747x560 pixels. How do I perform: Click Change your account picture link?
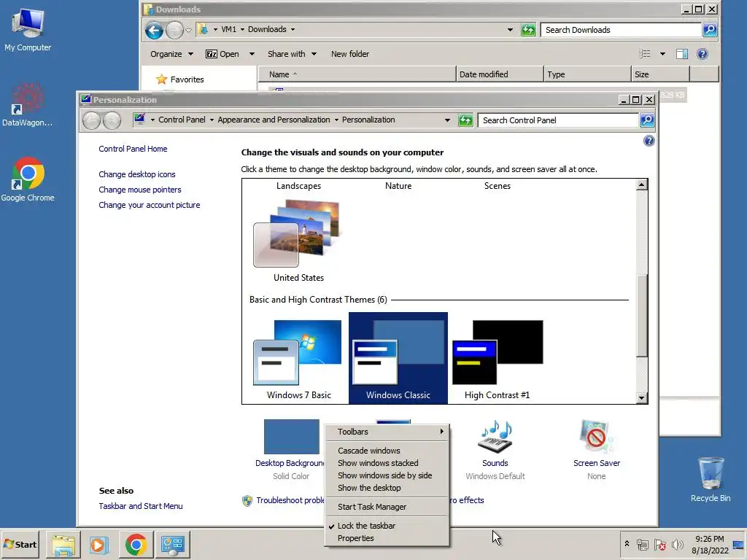pyautogui.click(x=149, y=205)
